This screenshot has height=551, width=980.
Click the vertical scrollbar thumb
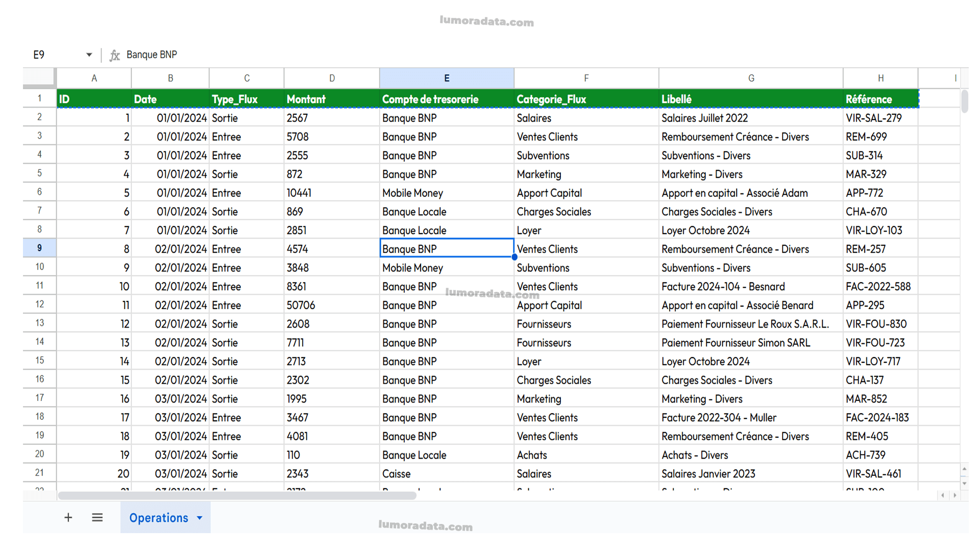pos(964,101)
